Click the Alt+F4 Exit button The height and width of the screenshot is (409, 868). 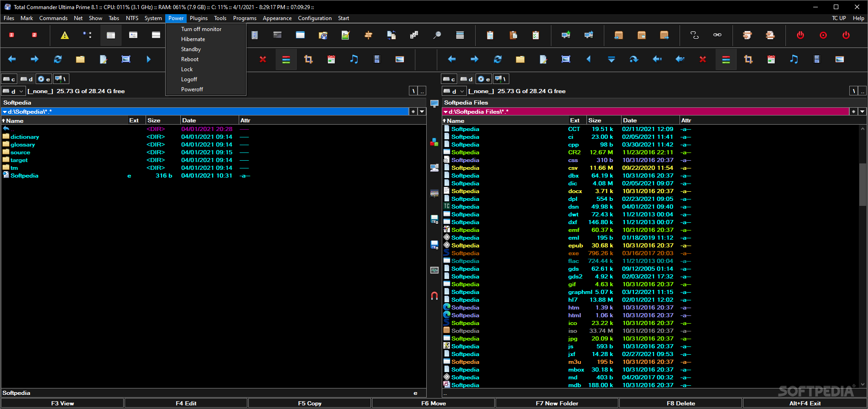pos(805,403)
